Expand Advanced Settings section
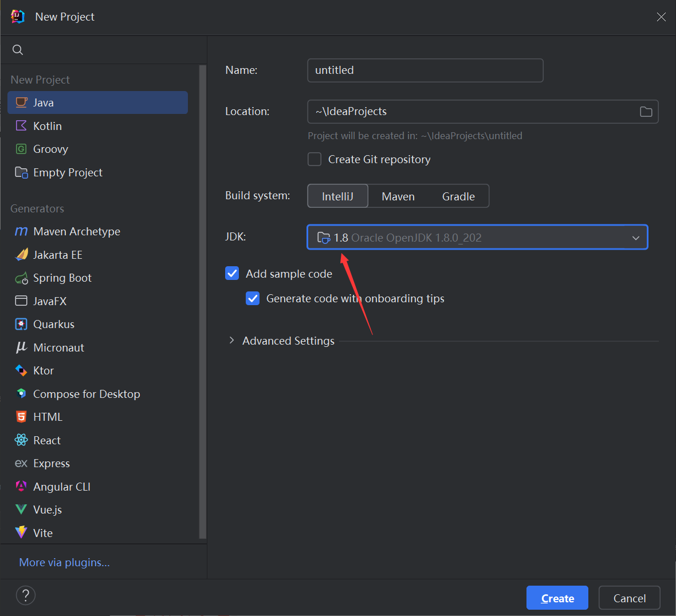Image resolution: width=676 pixels, height=616 pixels. (x=231, y=341)
